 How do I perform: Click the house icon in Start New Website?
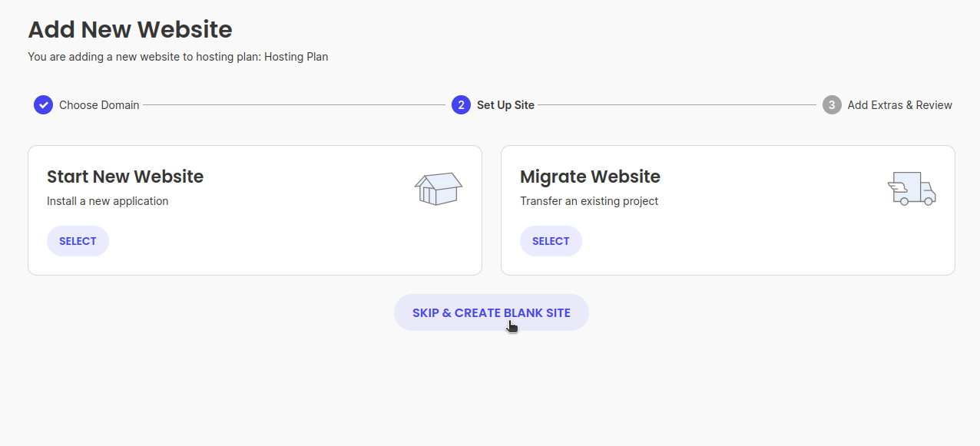point(439,188)
